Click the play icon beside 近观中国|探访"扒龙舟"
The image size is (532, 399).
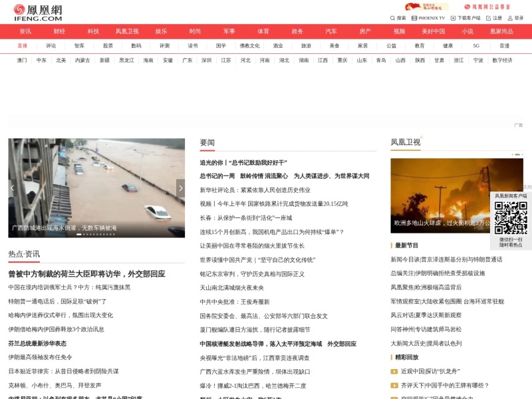(394, 372)
